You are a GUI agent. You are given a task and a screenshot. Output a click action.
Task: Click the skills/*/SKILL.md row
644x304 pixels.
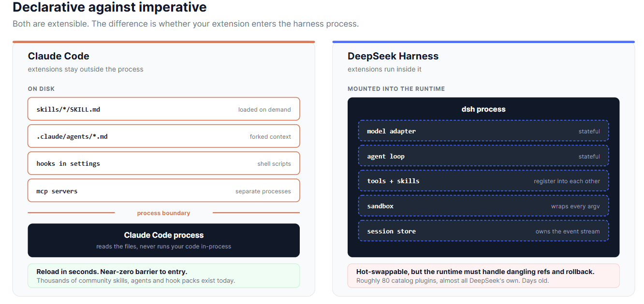pos(164,109)
